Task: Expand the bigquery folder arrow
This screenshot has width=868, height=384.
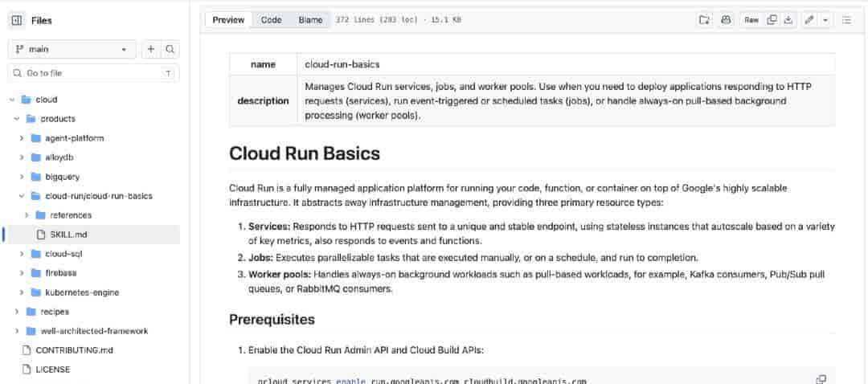Action: tap(22, 177)
